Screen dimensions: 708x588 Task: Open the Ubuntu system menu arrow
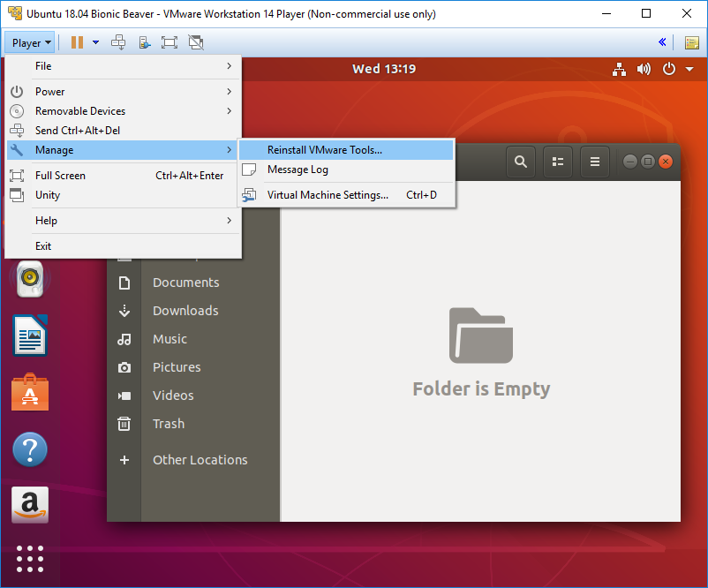click(689, 69)
